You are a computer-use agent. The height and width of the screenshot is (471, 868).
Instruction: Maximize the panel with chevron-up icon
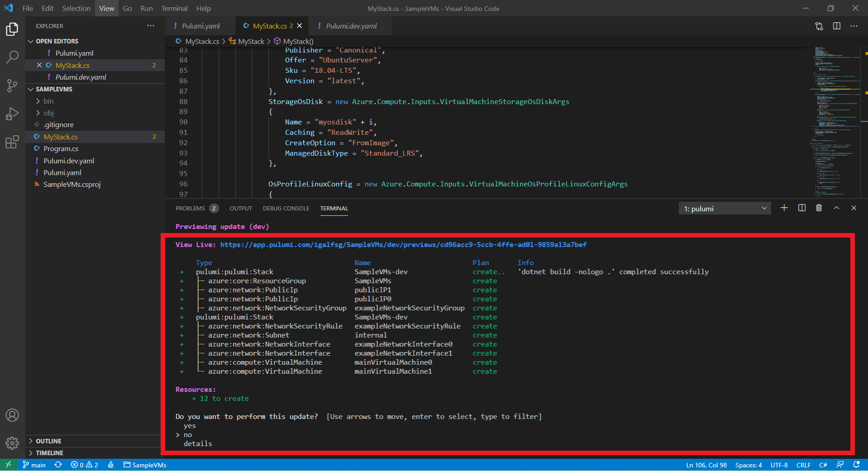click(x=836, y=208)
